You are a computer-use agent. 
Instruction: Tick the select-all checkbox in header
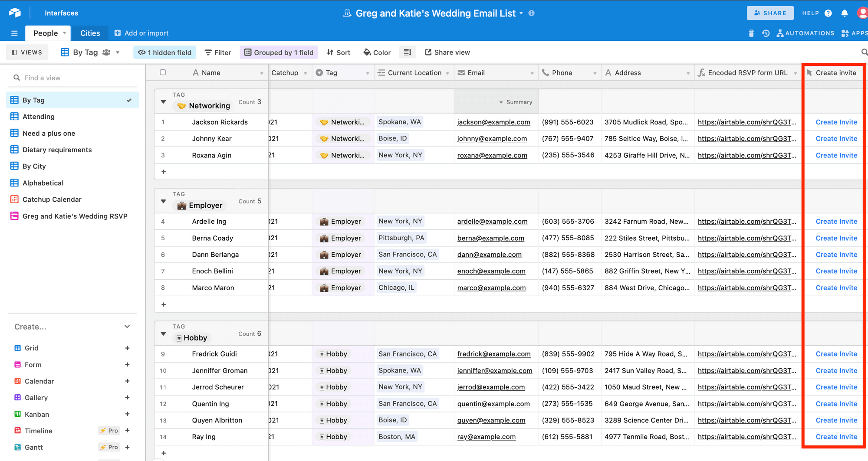pos(163,72)
